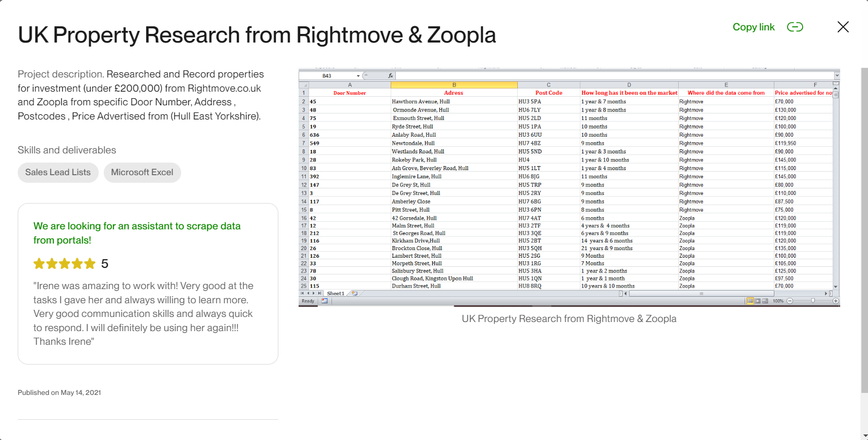Select column E header
The width and height of the screenshot is (868, 440).
pyautogui.click(x=726, y=85)
